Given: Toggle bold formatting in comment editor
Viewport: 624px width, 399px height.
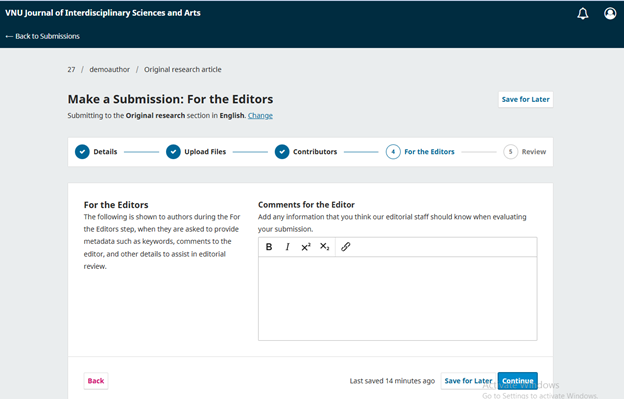Looking at the screenshot, I should coord(269,247).
